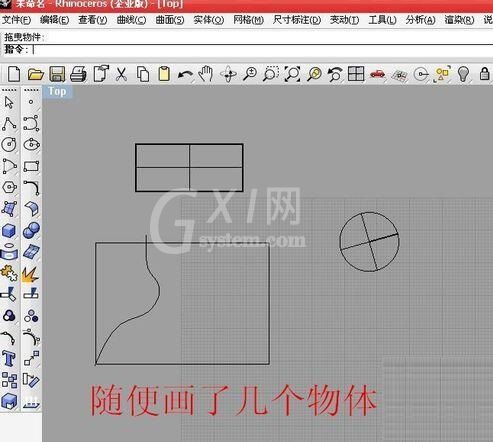This screenshot has height=442, width=493.
Task: Open the 曲线(C) menu
Action: pos(131,20)
